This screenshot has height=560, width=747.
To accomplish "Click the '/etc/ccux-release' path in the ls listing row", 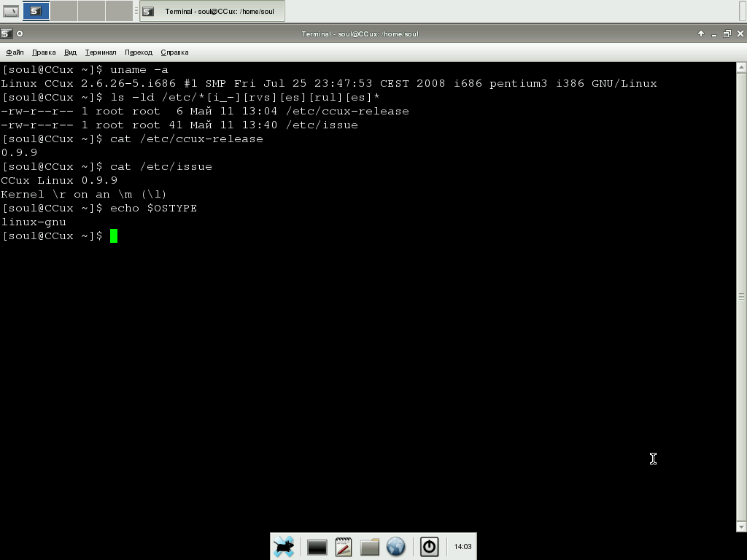I will click(x=347, y=111).
